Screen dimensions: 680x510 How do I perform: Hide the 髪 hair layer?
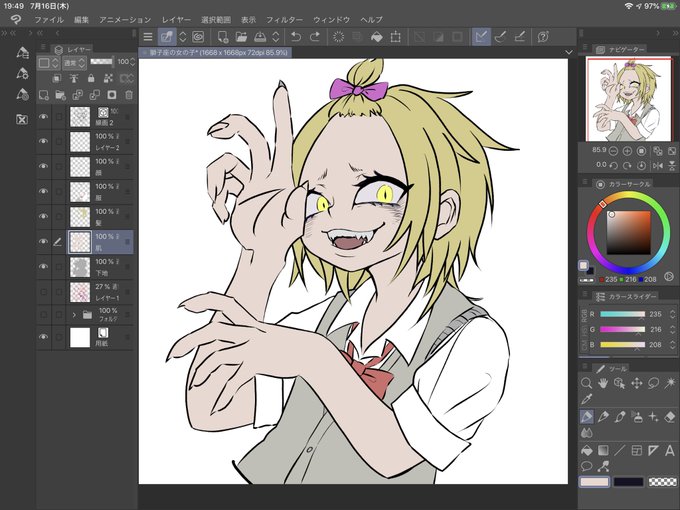43,216
